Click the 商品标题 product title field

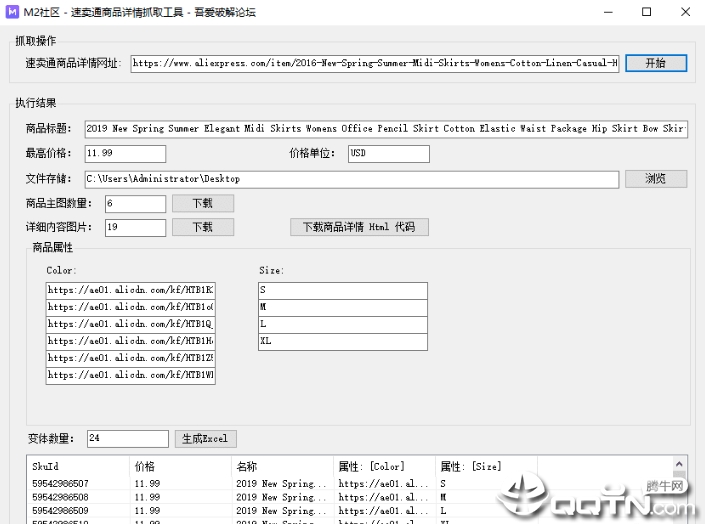(386, 129)
